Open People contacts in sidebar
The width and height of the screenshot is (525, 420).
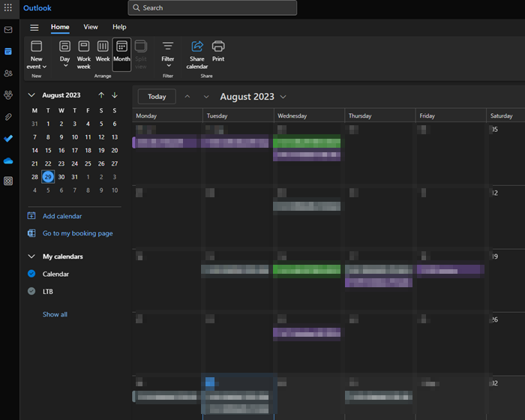click(x=8, y=73)
